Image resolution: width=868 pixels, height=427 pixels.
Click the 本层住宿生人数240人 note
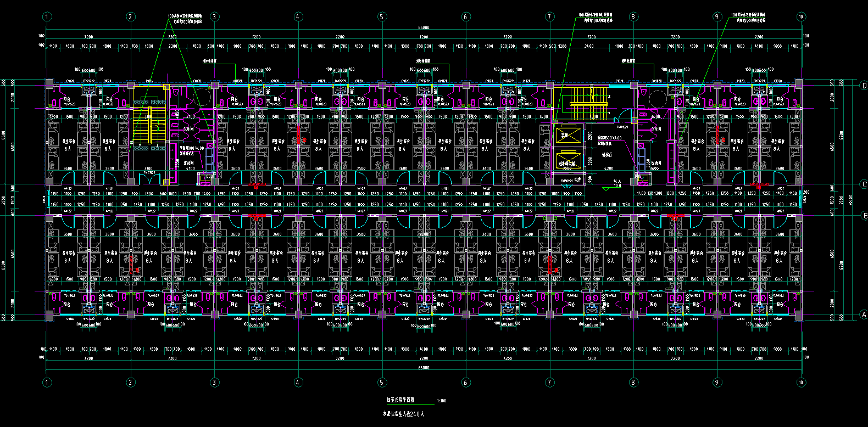(404, 414)
